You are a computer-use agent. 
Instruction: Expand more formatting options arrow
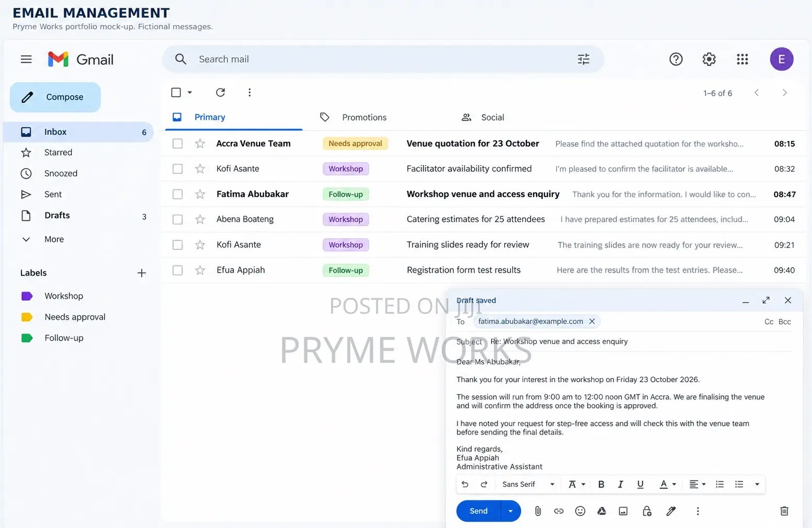point(757,484)
